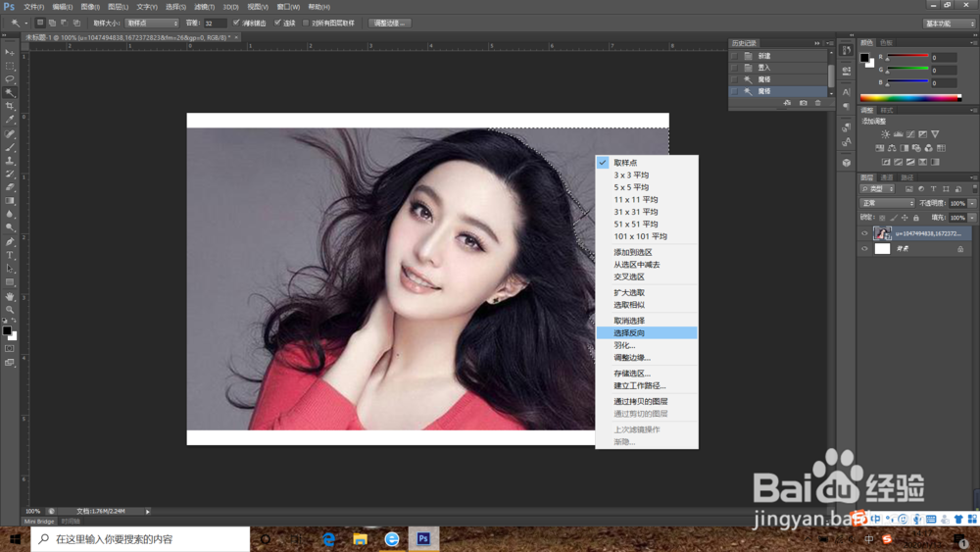
Task: Select the Healing Brush tool
Action: click(10, 133)
